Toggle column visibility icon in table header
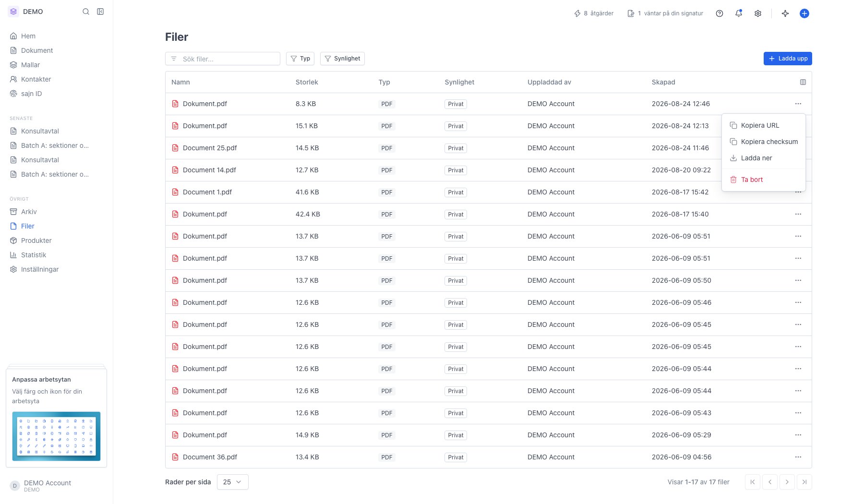Screen dimensions: 864x504 point(803,82)
